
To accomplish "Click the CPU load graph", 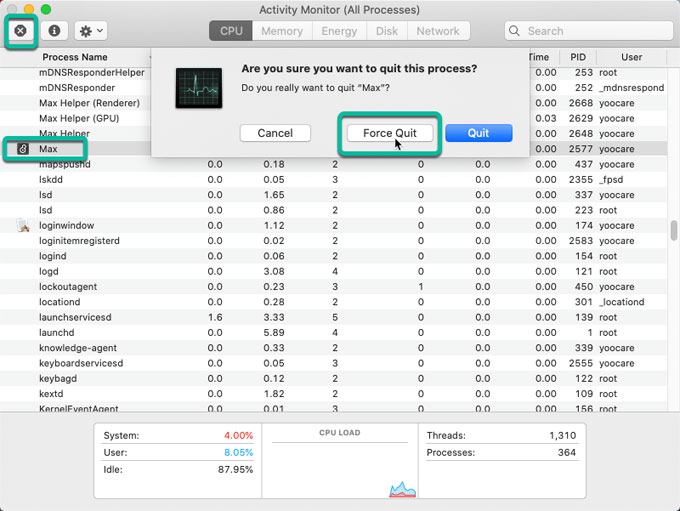I will (339, 467).
